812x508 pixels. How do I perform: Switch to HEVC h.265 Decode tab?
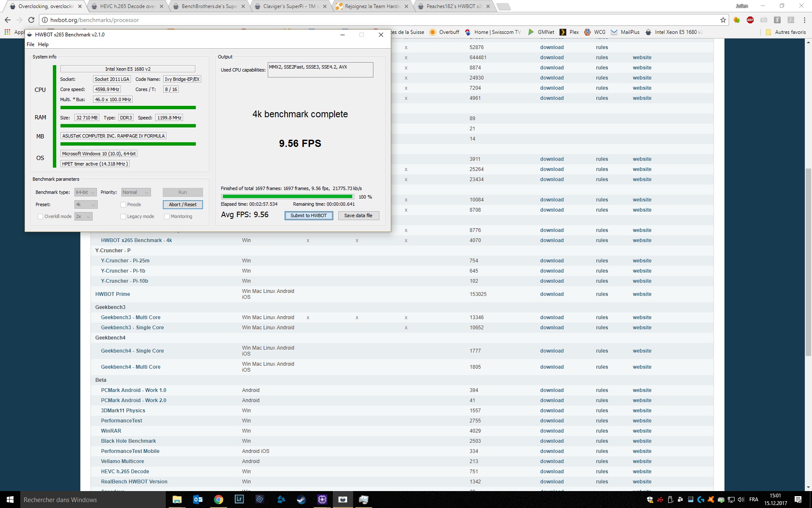[x=127, y=6]
